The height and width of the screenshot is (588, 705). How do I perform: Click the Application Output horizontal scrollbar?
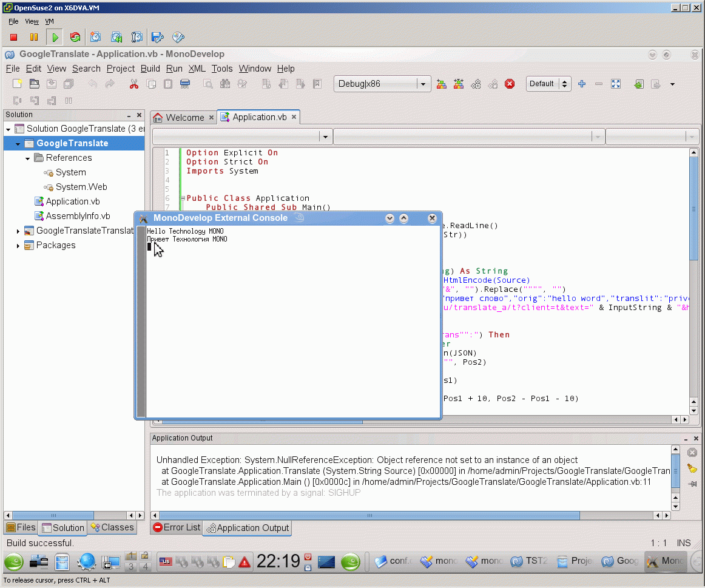tap(370, 515)
